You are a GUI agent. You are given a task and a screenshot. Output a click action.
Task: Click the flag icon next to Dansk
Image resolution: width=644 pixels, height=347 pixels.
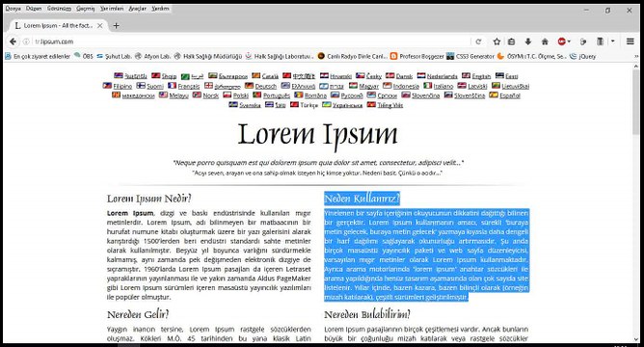click(x=389, y=75)
